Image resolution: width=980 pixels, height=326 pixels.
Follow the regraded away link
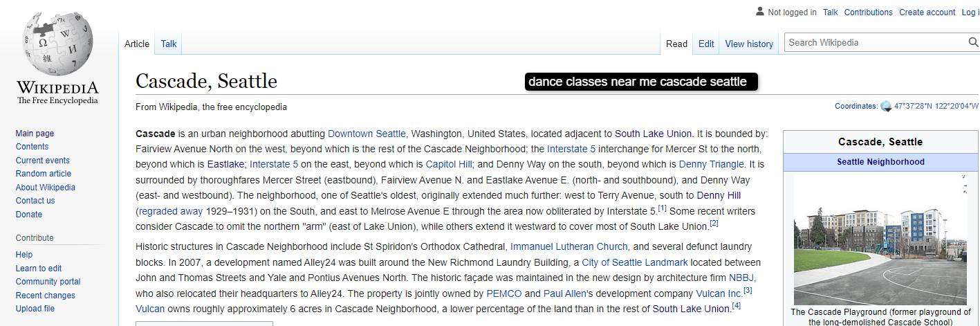(x=171, y=211)
